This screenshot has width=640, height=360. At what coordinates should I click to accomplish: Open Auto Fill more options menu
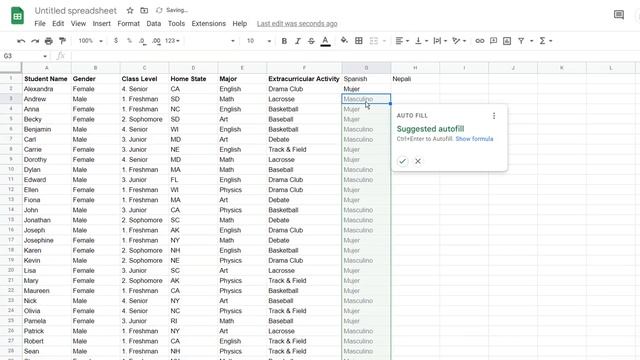494,116
